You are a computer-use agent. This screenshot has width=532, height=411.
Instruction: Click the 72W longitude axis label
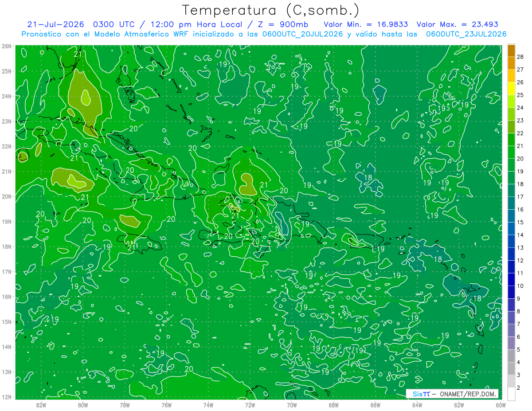click(250, 404)
